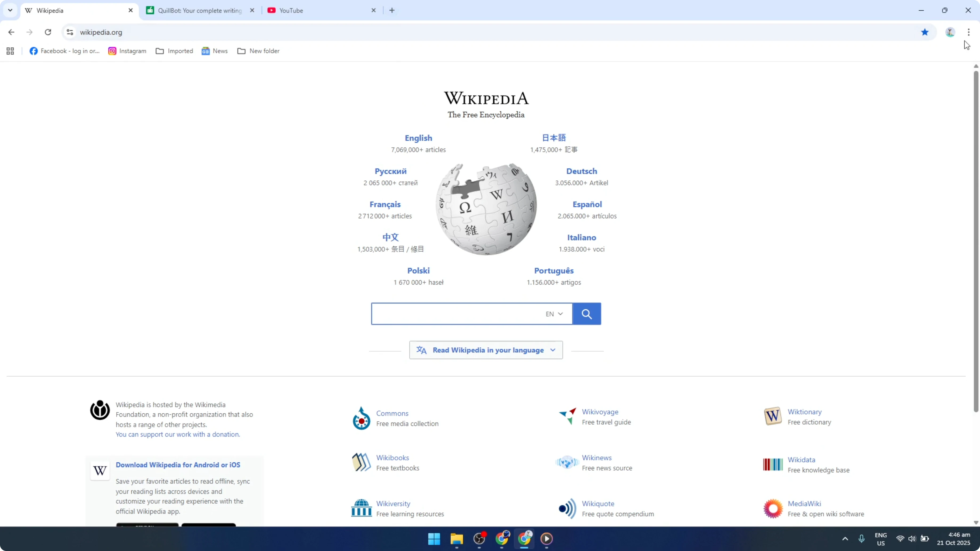Open the Wikivoyage project icon
Viewport: 980px width, 551px height.
(x=567, y=416)
